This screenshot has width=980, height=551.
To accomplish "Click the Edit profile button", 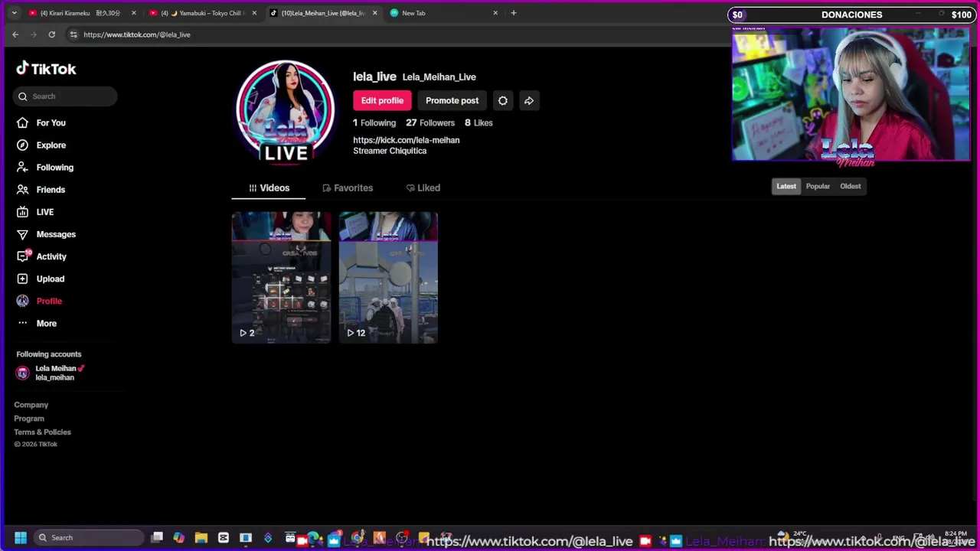I will click(382, 100).
